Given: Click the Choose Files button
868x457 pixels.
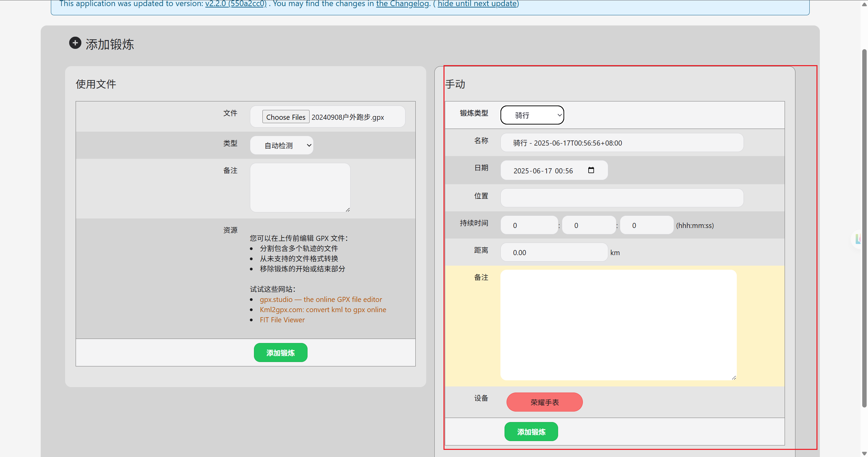Looking at the screenshot, I should pos(286,117).
